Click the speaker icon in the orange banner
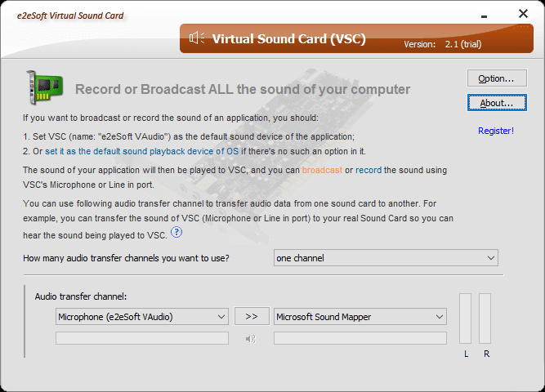This screenshot has height=392, width=545. coord(196,38)
